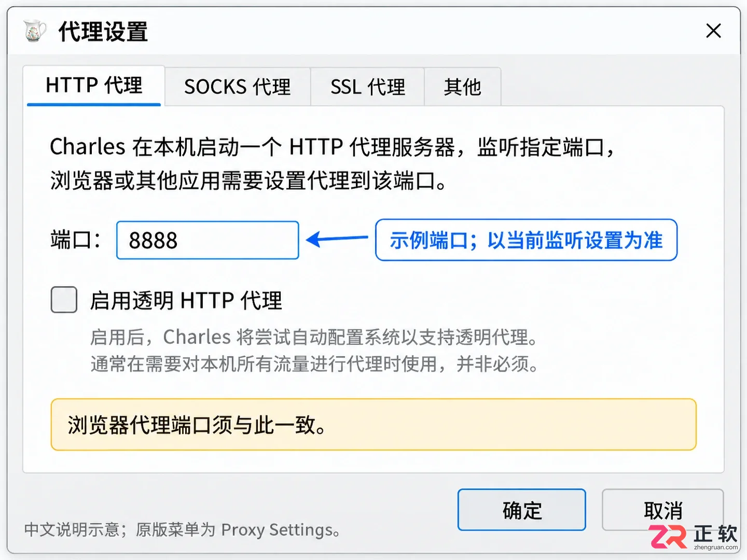The height and width of the screenshot is (560, 747).
Task: Click the 代理设置 title text
Action: tap(103, 32)
